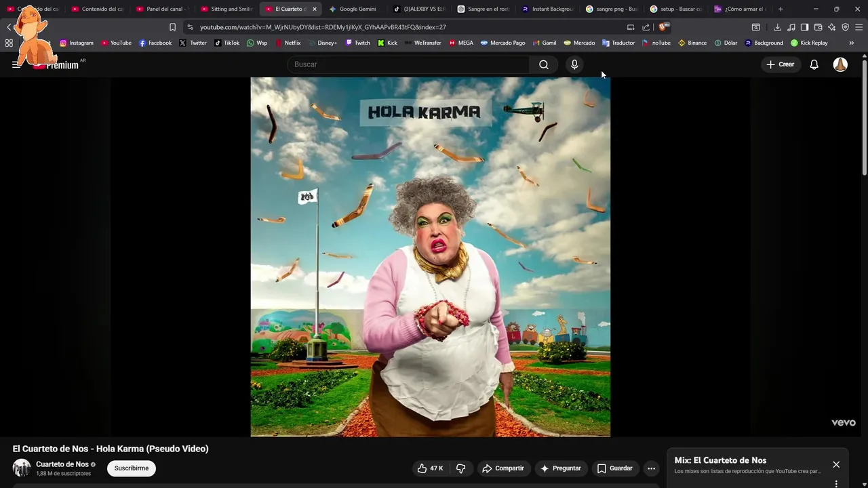The height and width of the screenshot is (488, 868).
Task: Switch to the Sangre en el rostro tab
Action: pos(483,9)
